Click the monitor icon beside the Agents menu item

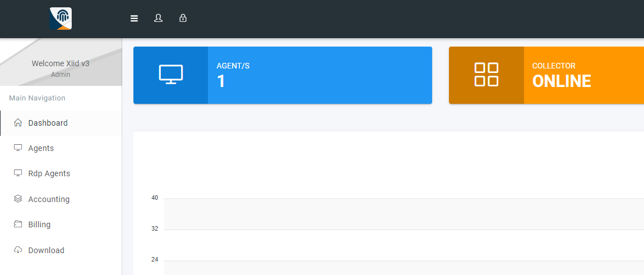[x=18, y=148]
